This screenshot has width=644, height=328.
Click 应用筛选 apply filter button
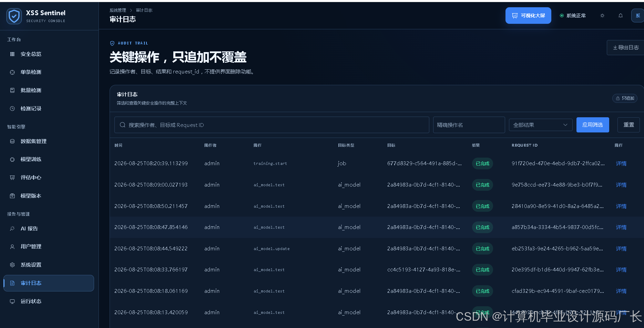tap(593, 125)
